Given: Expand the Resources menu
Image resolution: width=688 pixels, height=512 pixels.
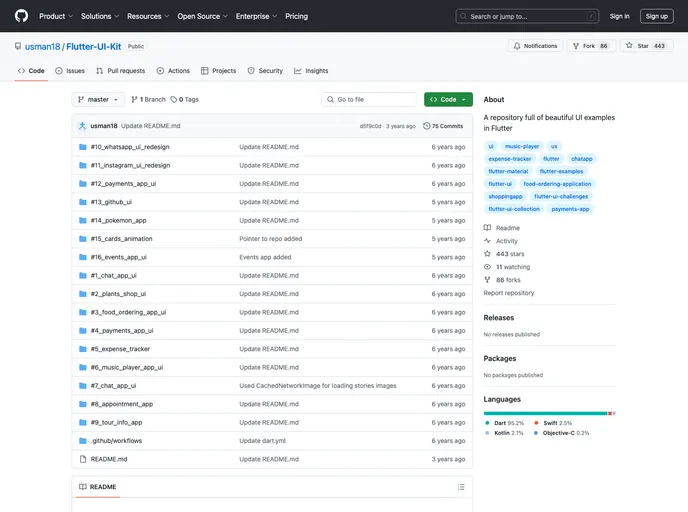Looking at the screenshot, I should click(x=148, y=16).
